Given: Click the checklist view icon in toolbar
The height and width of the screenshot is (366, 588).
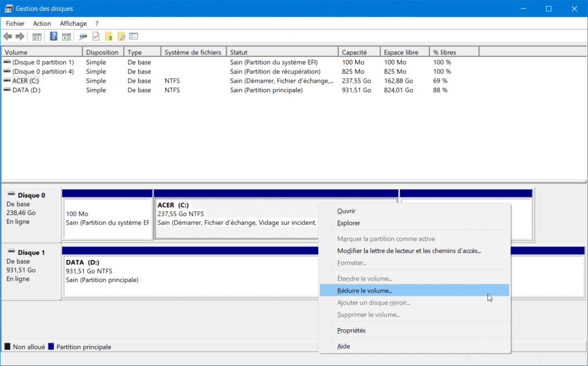Looking at the screenshot, I should pyautogui.click(x=134, y=37).
